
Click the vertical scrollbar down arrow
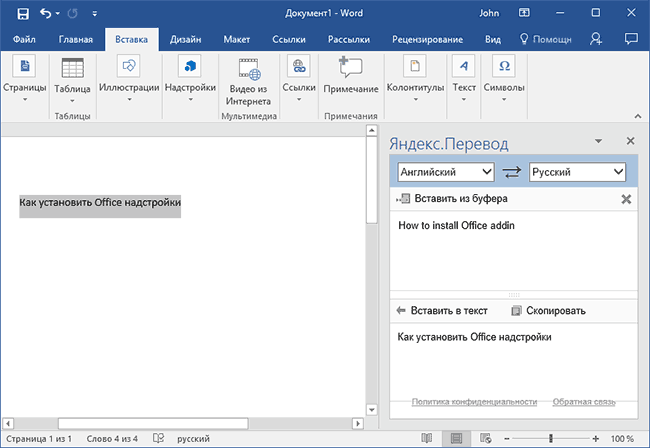372,410
